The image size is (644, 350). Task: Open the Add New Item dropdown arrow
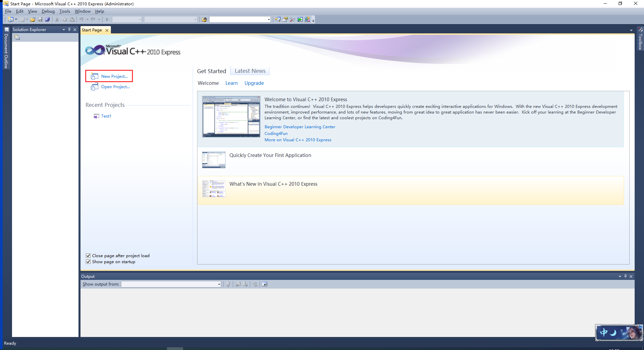pos(27,19)
